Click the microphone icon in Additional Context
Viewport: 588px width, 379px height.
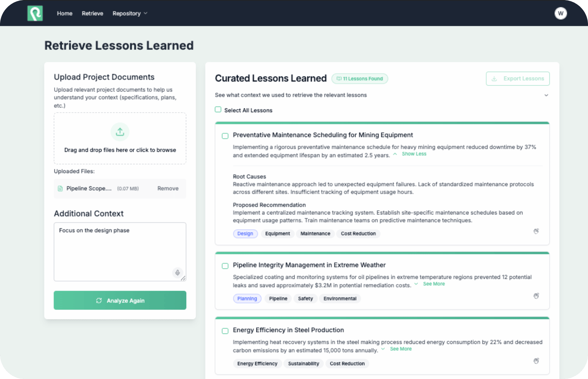[x=178, y=273]
